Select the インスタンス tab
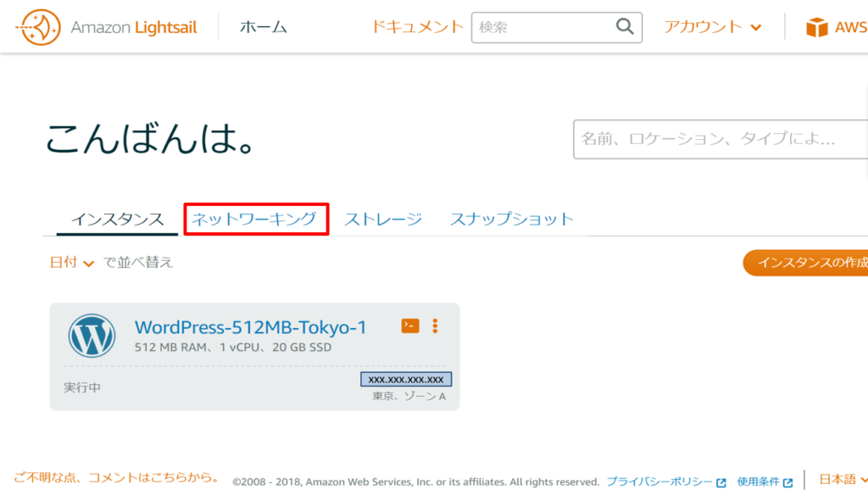This screenshot has width=868, height=495. [x=117, y=220]
